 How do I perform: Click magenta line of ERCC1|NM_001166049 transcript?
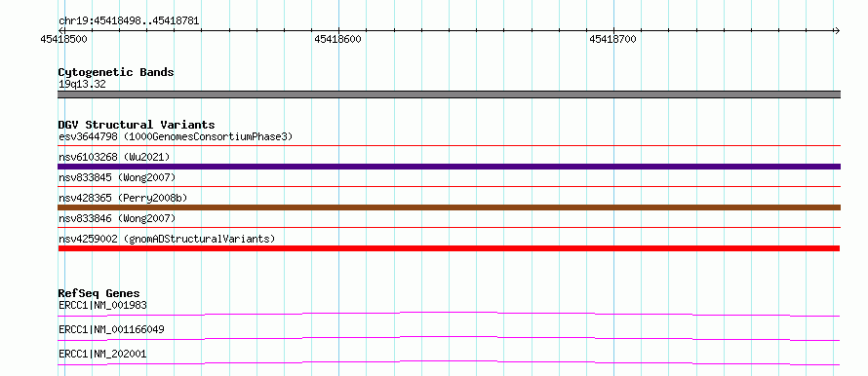pyautogui.click(x=449, y=338)
